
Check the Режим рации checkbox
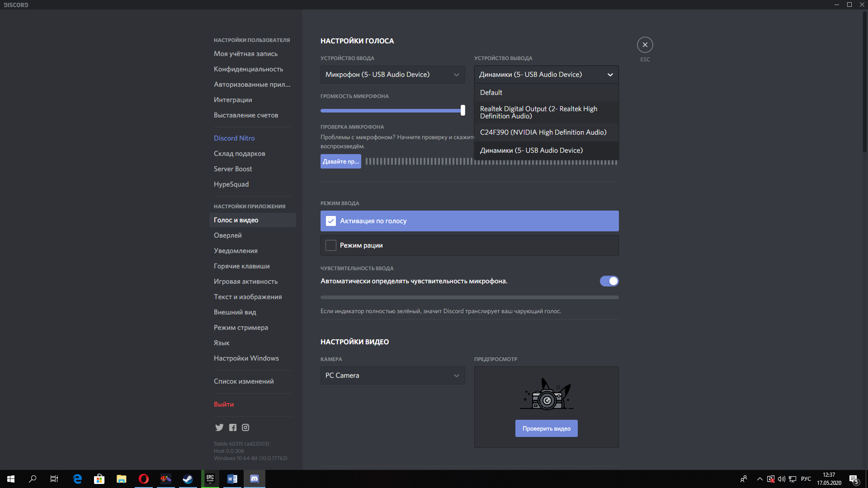331,245
